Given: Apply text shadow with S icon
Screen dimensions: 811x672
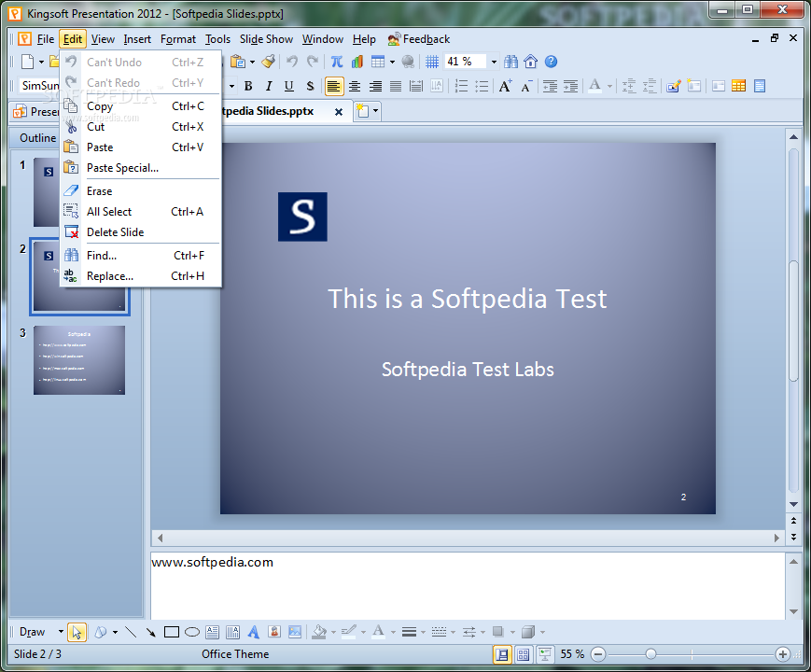Looking at the screenshot, I should (310, 86).
